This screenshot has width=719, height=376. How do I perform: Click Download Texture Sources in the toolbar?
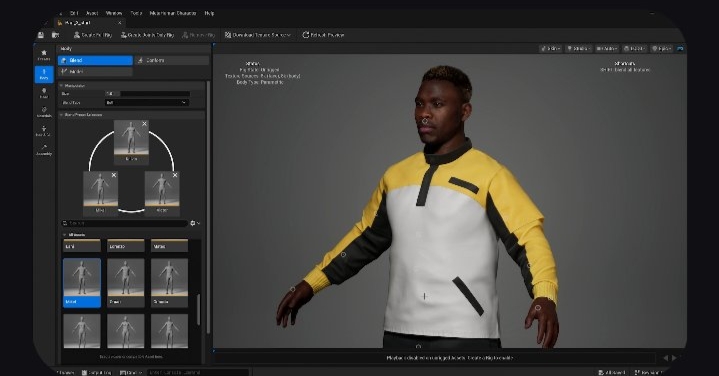click(x=258, y=35)
